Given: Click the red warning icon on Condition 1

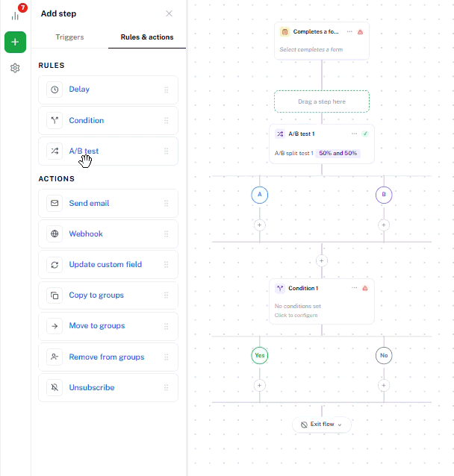Looking at the screenshot, I should [x=365, y=288].
